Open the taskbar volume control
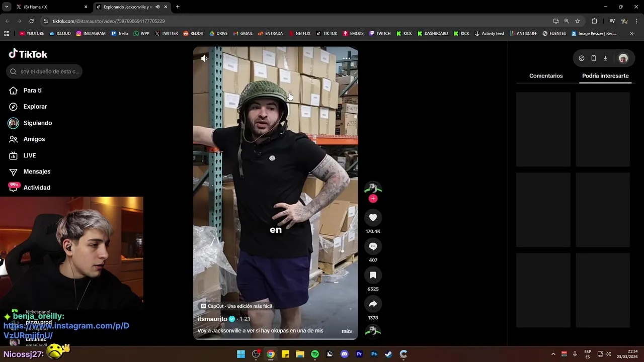 click(608, 354)
